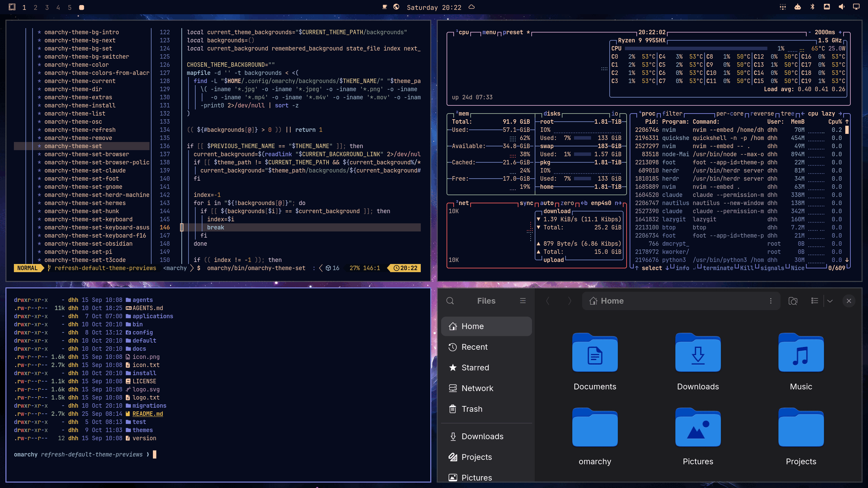Click terminate in btop process footer

click(x=718, y=268)
